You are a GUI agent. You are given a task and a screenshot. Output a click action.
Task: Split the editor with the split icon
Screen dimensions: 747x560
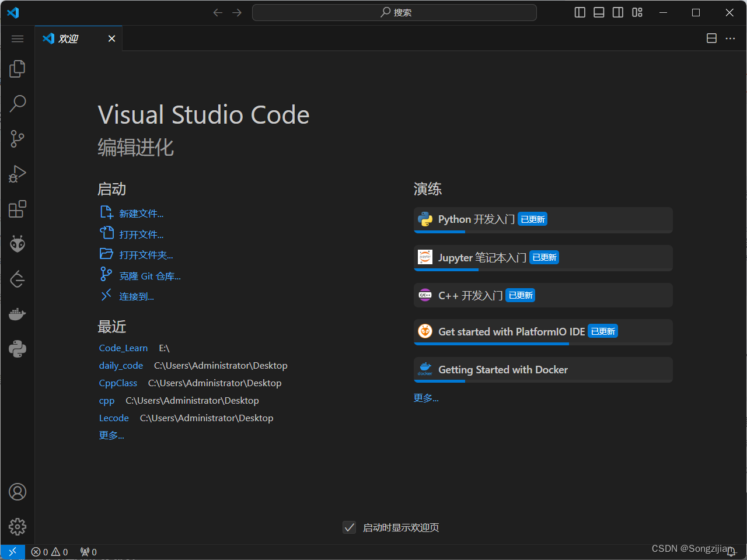tap(711, 38)
